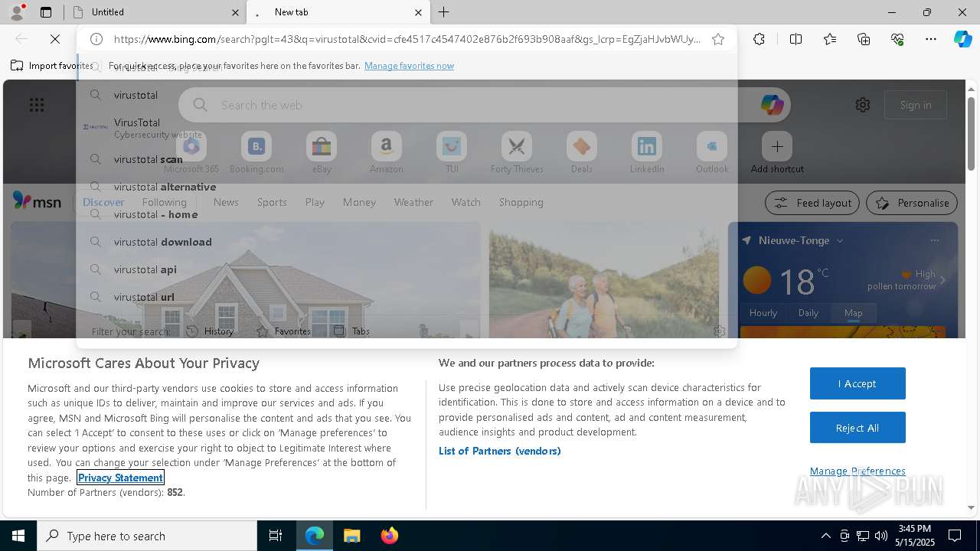Open the Privacy Statement link

pos(120,478)
